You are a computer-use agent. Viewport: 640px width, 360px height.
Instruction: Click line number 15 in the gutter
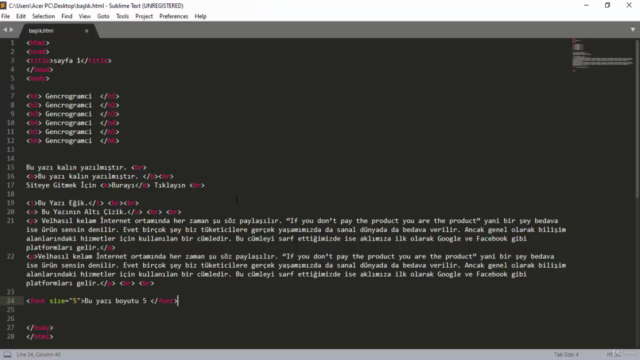pyautogui.click(x=11, y=167)
